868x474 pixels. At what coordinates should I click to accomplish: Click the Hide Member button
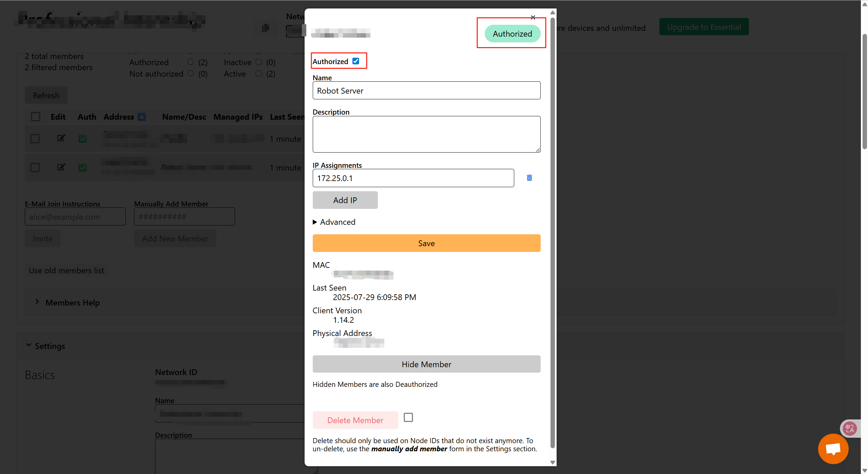426,364
